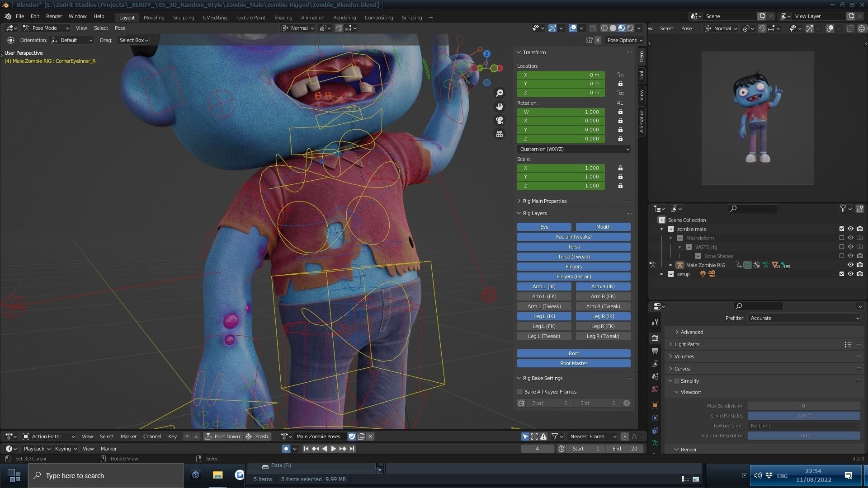Enable Bake All Keyed Frames checkbox
The width and height of the screenshot is (868, 488).
click(520, 392)
